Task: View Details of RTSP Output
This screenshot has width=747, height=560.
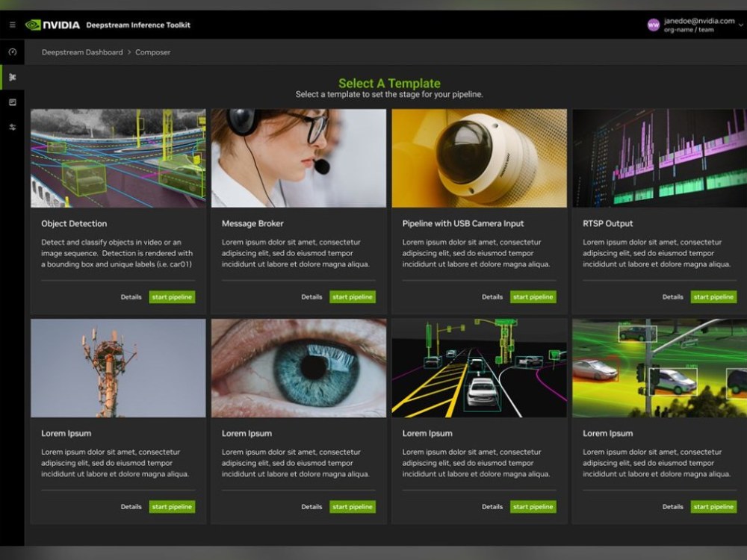Action: pos(673,297)
